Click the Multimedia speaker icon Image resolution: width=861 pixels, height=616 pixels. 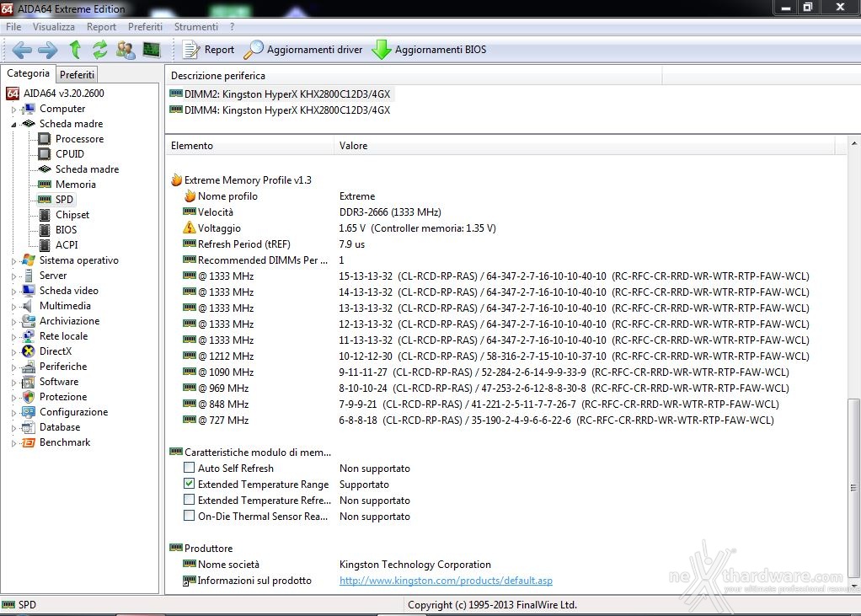pyautogui.click(x=27, y=306)
